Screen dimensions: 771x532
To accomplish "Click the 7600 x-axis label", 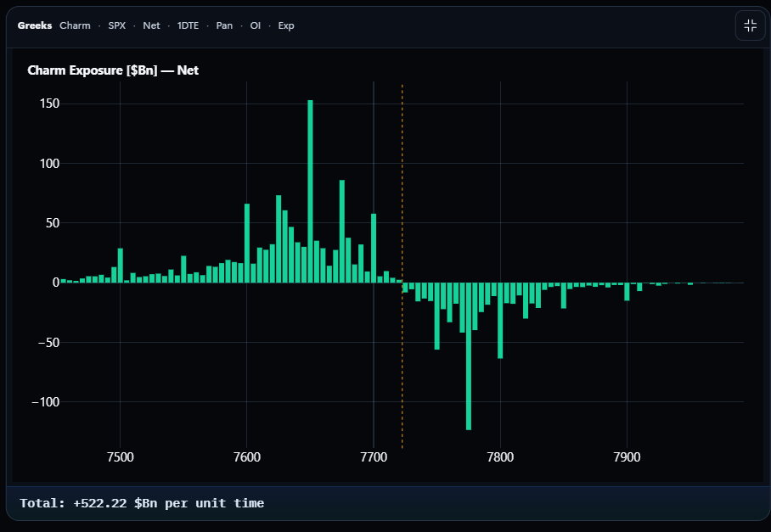I will pos(247,456).
